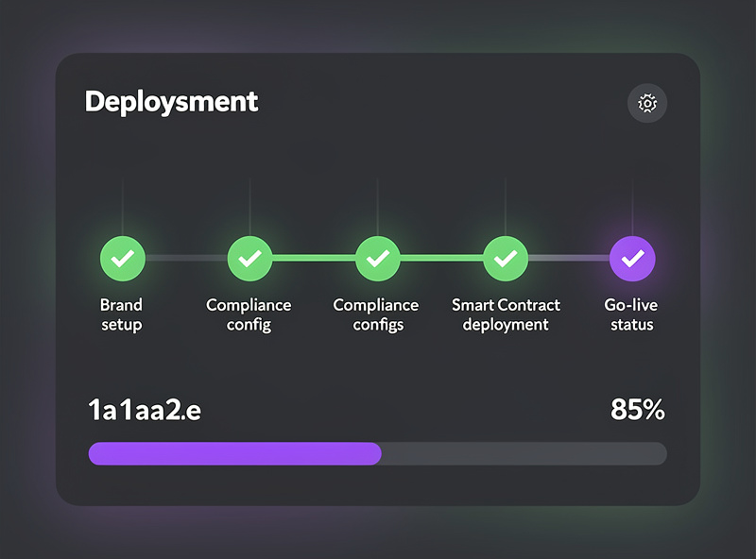This screenshot has height=559, width=756.
Task: Select the green checkmark above 'Compliance configs'
Action: [378, 258]
